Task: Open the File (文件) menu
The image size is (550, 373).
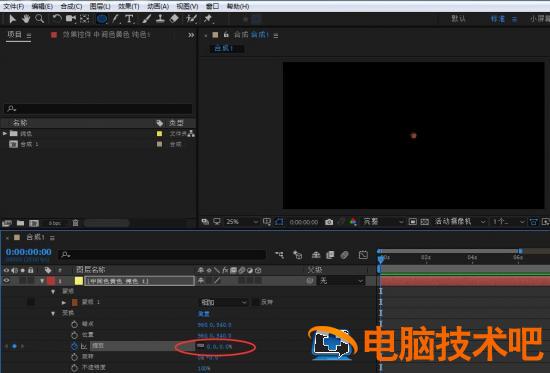Action: pyautogui.click(x=14, y=6)
